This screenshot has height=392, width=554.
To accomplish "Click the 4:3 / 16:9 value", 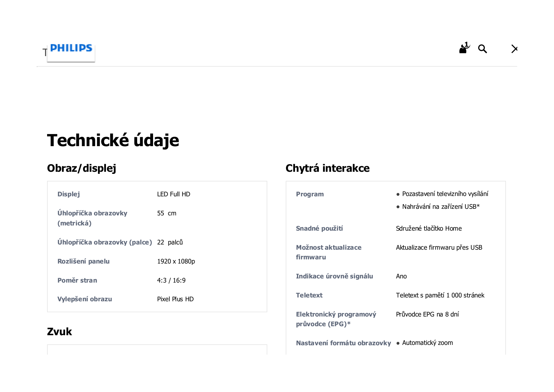I will click(x=171, y=280).
